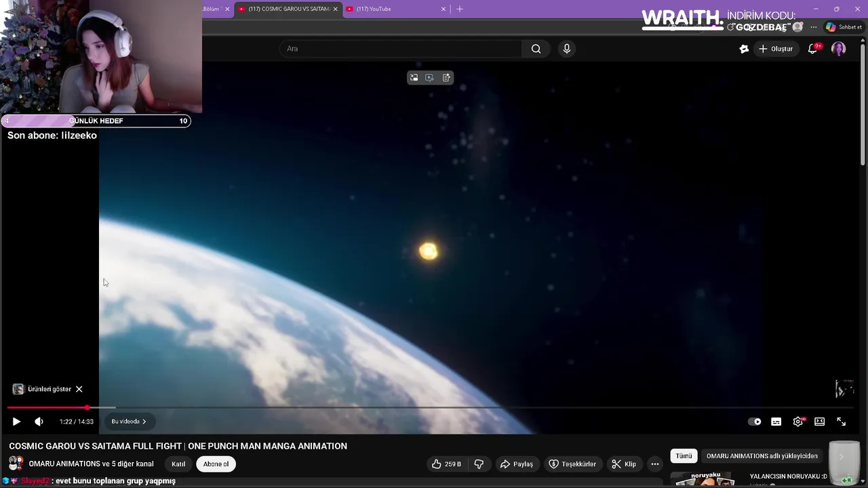Select the Tümü filter chip

point(684,456)
